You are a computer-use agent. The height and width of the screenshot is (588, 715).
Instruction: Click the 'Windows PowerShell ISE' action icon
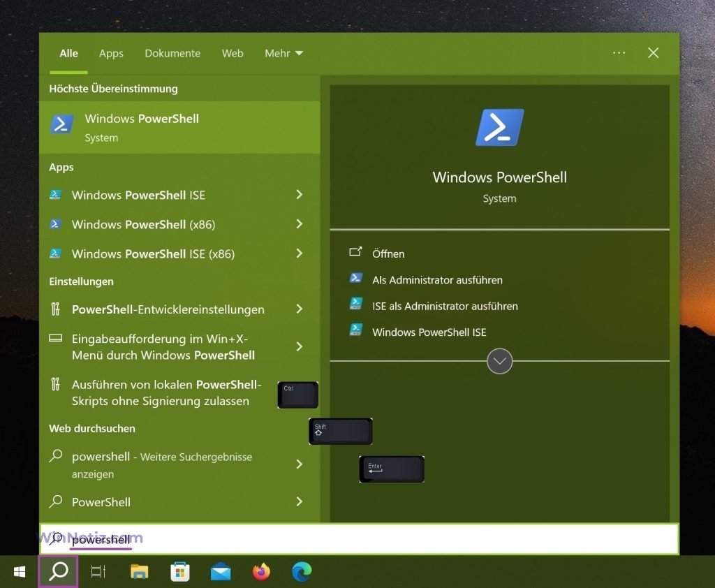pos(356,330)
